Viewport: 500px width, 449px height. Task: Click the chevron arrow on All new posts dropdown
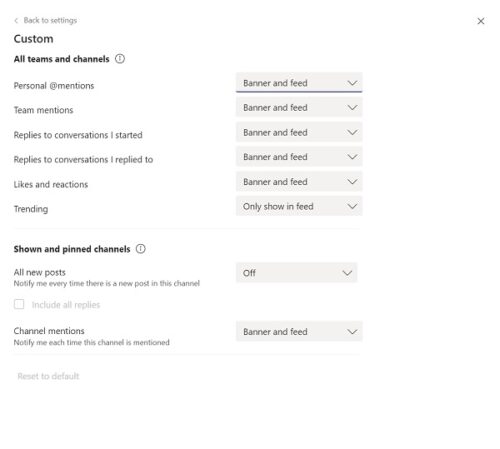[x=347, y=273]
